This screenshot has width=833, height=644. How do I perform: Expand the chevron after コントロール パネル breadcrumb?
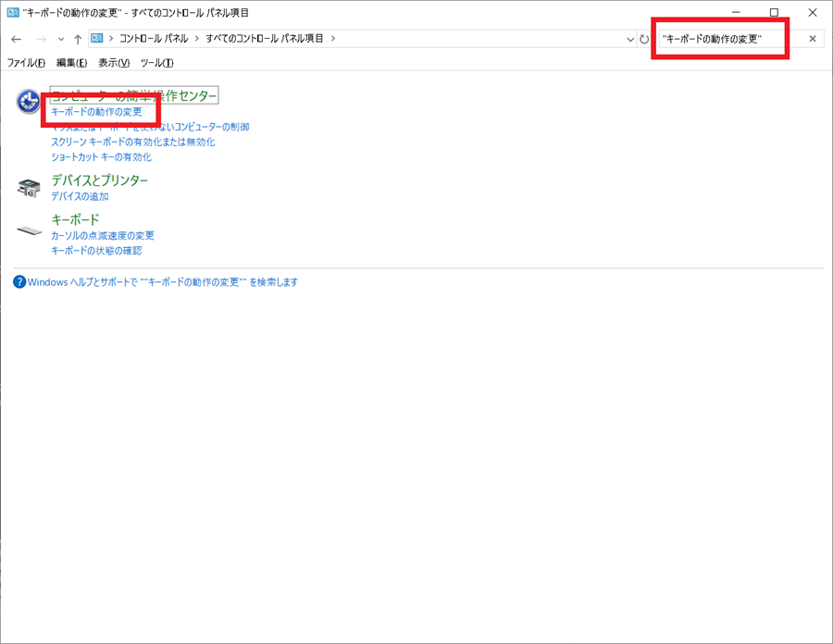coord(197,38)
